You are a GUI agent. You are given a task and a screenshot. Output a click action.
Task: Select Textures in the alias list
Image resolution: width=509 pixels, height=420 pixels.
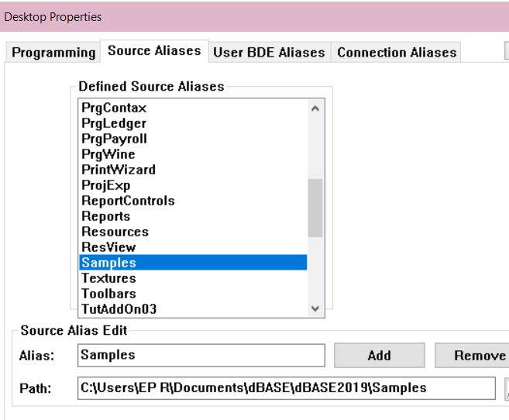(x=108, y=278)
